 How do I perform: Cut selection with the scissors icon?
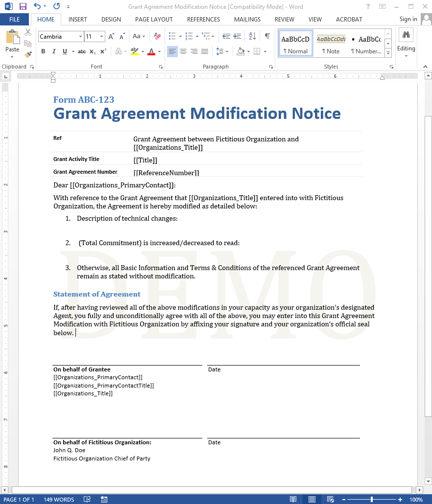(28, 32)
